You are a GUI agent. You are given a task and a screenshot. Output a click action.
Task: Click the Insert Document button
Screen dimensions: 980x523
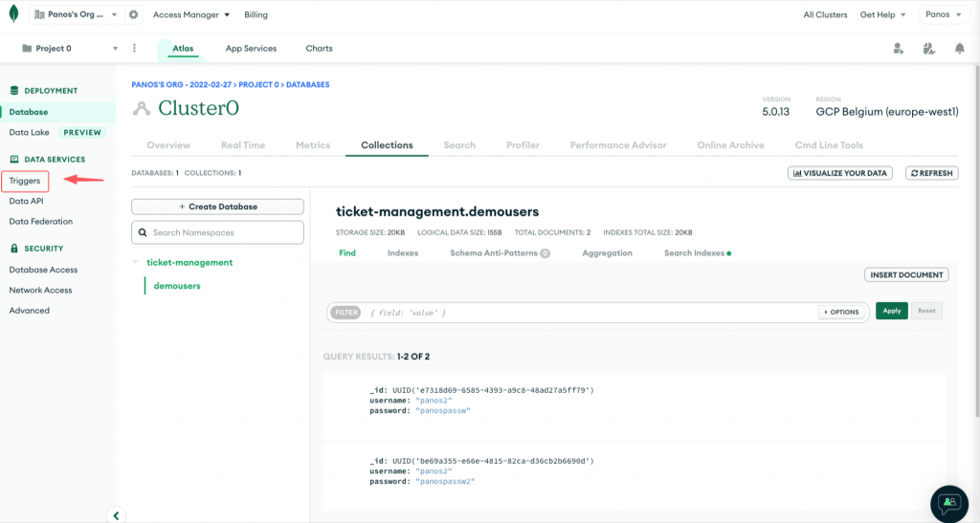(x=906, y=274)
